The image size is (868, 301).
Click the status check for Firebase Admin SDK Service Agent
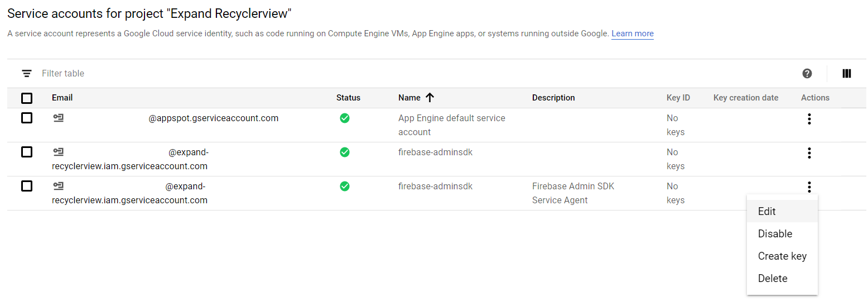[x=345, y=186]
